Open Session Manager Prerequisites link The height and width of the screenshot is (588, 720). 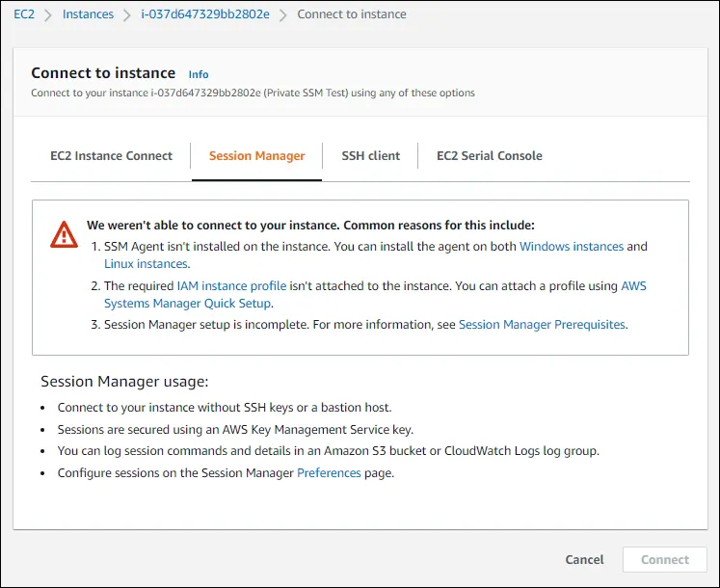click(543, 325)
